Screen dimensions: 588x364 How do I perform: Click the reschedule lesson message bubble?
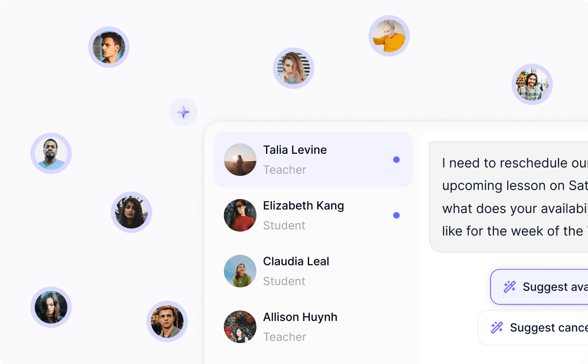click(x=509, y=197)
